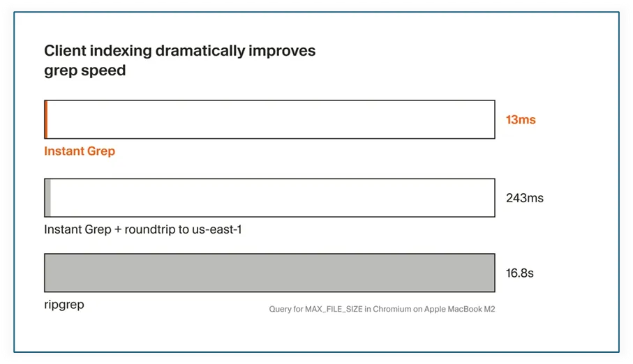Viewport: 633px width, 364px height.
Task: Click the full gray ripgrep bar
Action: click(269, 273)
